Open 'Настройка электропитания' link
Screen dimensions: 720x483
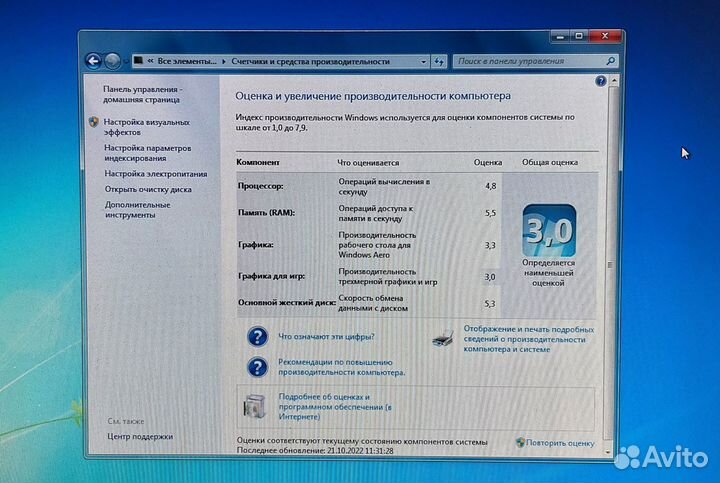tap(156, 174)
